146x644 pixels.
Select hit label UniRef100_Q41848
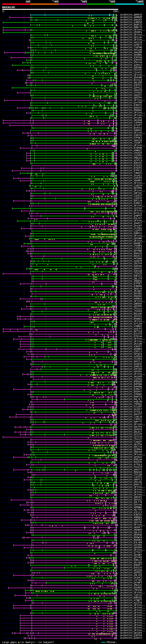(x=131, y=120)
